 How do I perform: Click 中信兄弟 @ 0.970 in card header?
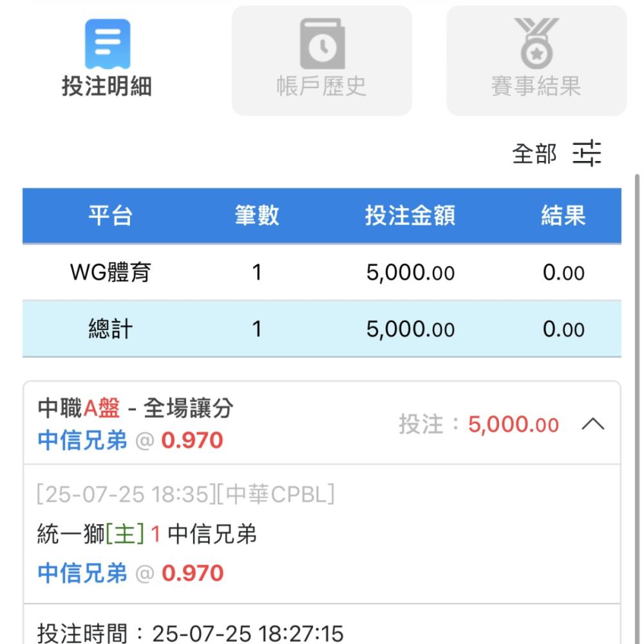pyautogui.click(x=130, y=440)
